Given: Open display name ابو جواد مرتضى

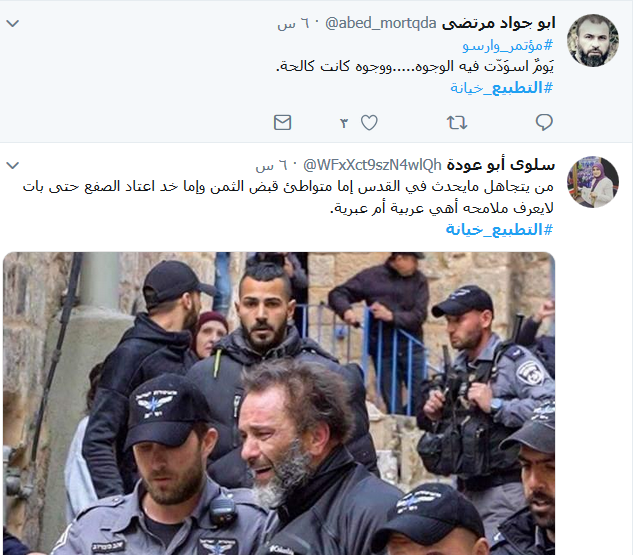Looking at the screenshot, I should click(499, 23).
